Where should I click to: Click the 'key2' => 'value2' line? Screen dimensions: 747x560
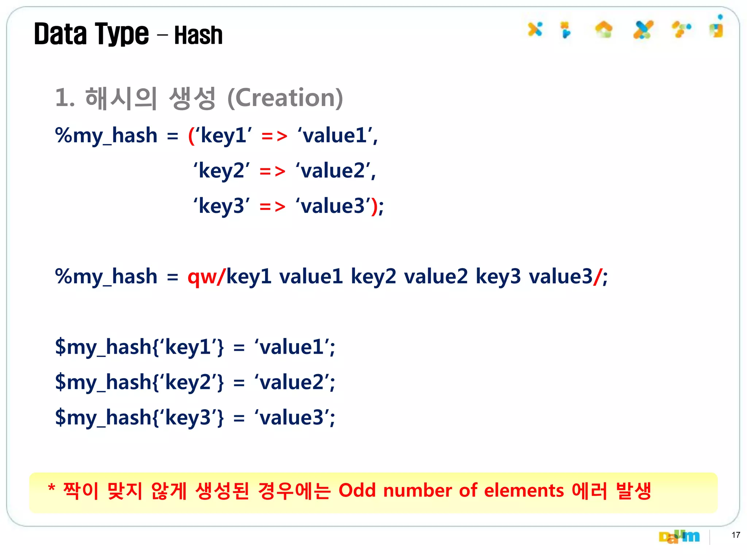coord(284,171)
